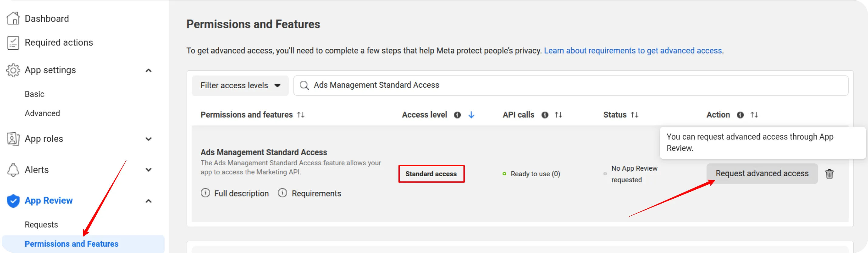
Task: Click the Full description info icon
Action: coord(205,193)
